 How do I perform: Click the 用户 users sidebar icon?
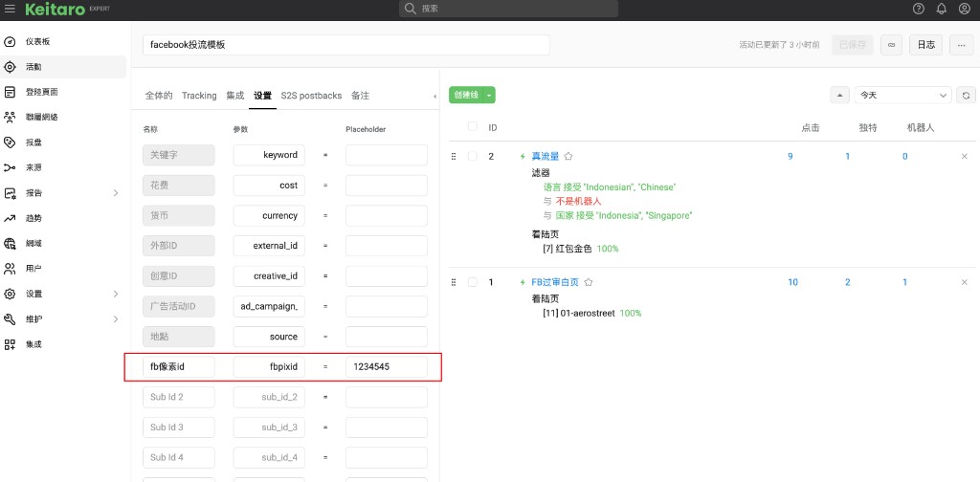point(10,269)
